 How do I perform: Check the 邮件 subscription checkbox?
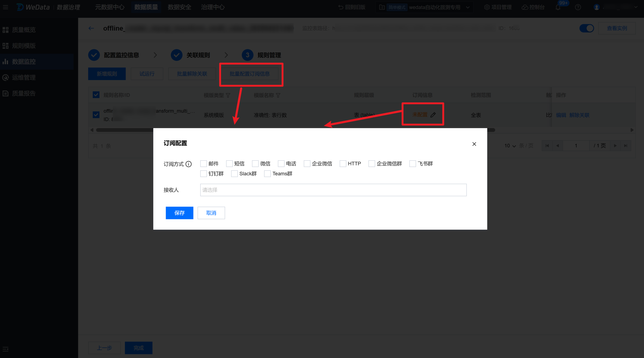[204, 163]
